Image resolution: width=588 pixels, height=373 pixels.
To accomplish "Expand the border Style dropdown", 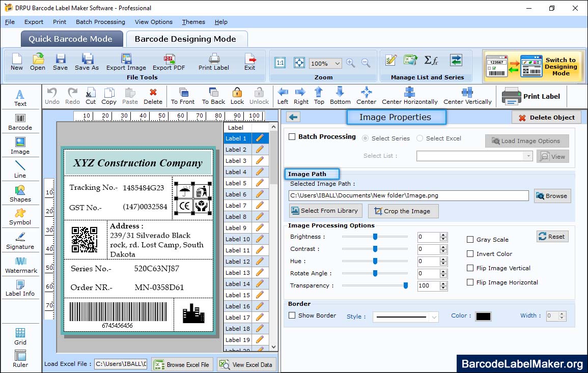I will click(434, 317).
